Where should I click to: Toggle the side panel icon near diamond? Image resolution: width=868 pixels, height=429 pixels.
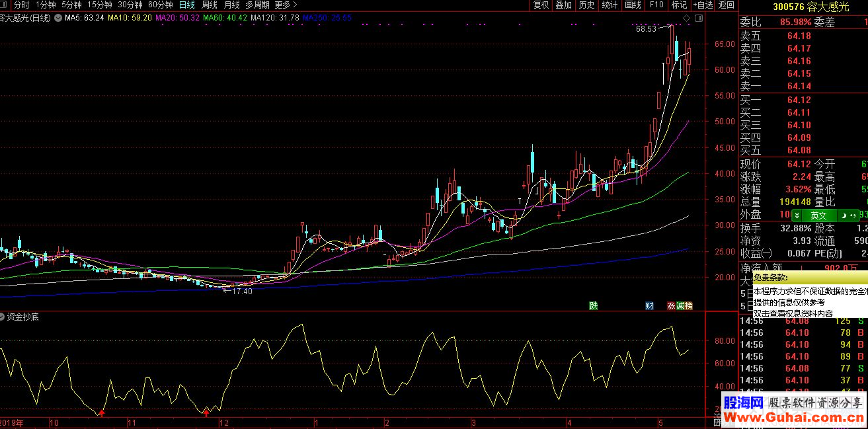tap(698, 18)
